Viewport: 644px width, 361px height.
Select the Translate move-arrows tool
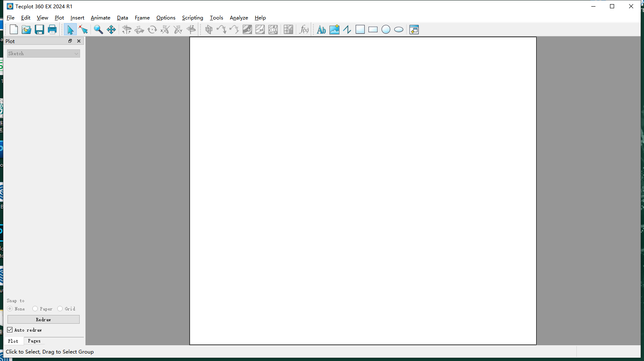[111, 29]
